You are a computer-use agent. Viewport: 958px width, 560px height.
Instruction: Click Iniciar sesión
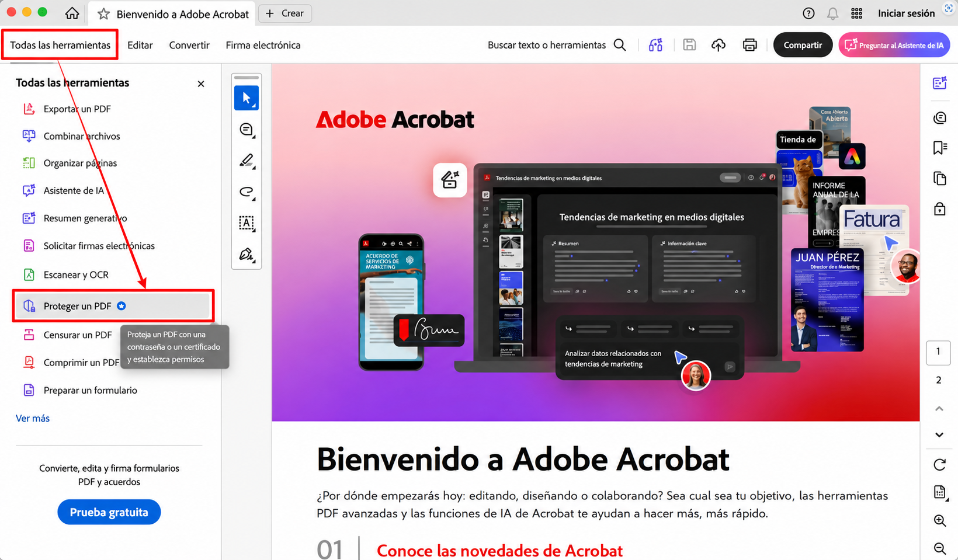click(x=906, y=13)
